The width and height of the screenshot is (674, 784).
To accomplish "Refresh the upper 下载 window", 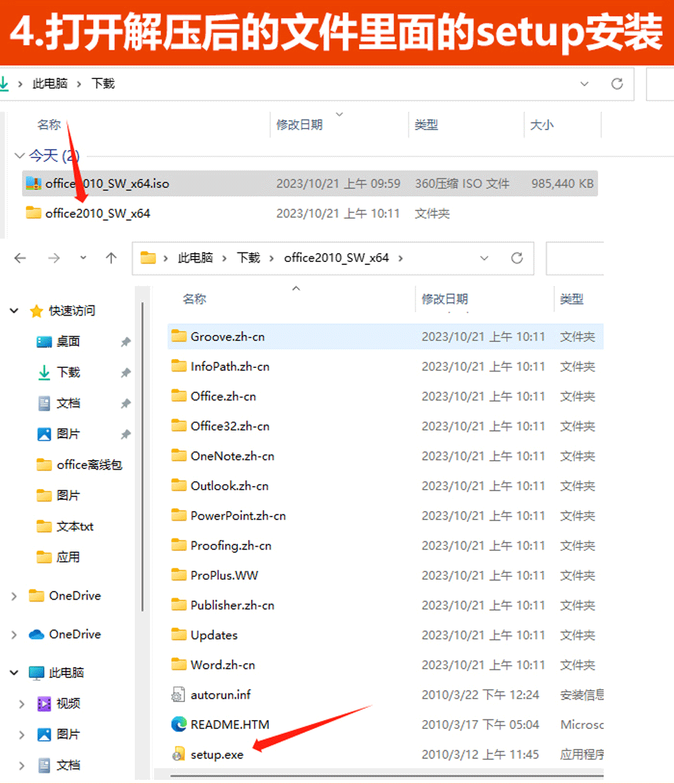I will pyautogui.click(x=617, y=83).
